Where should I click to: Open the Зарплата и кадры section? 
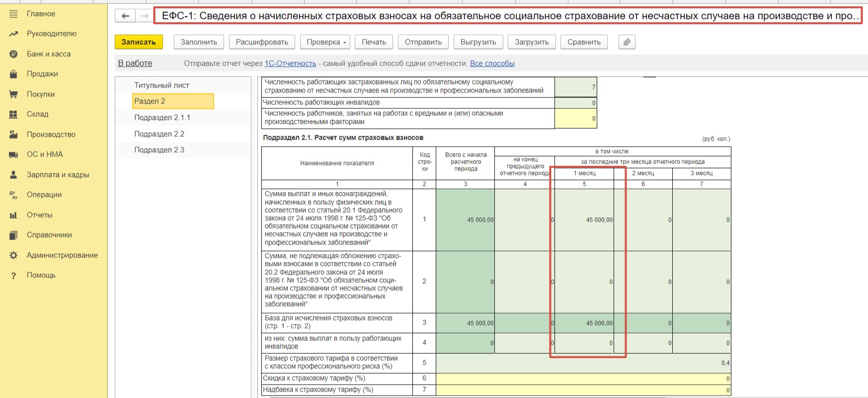tap(58, 175)
